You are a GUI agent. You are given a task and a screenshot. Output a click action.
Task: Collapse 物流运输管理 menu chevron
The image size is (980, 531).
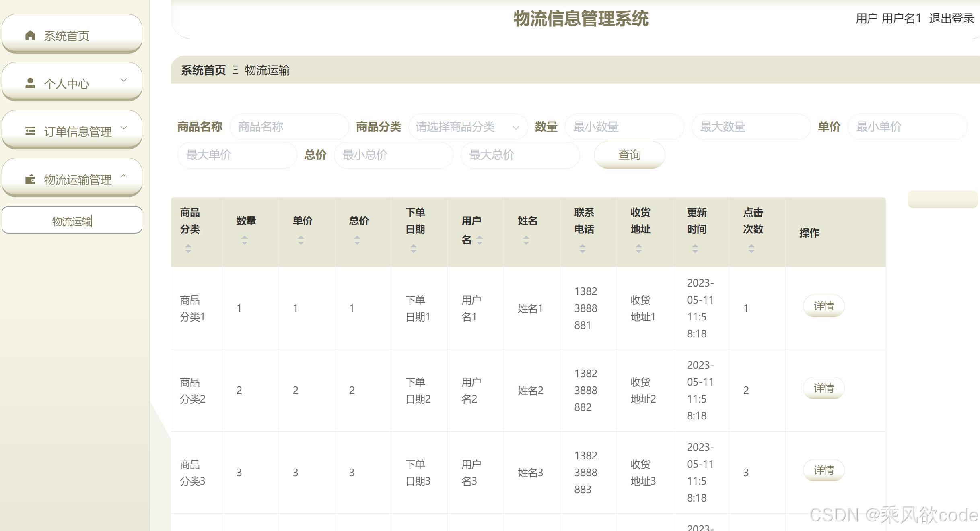[x=124, y=176]
